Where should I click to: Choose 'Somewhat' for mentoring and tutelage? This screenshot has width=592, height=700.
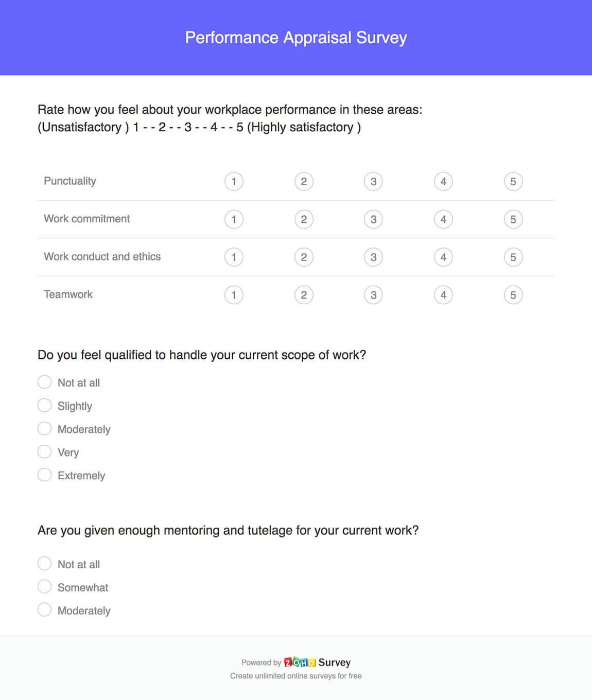click(45, 587)
